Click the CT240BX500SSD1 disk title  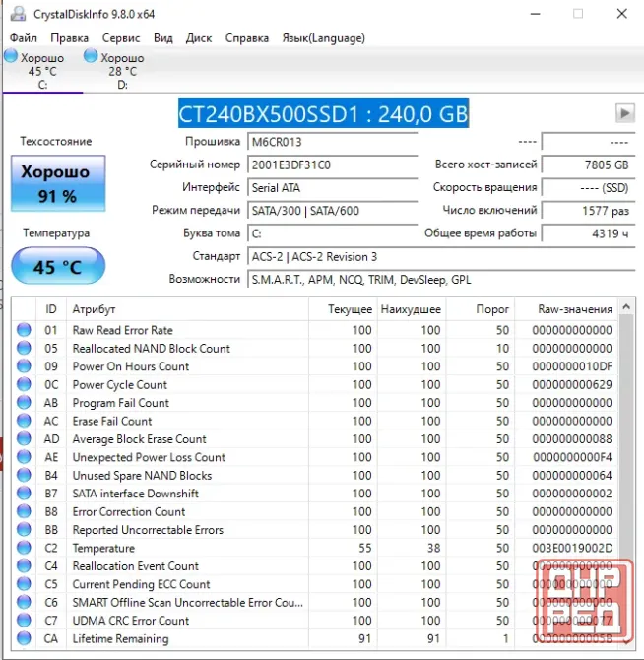323,113
